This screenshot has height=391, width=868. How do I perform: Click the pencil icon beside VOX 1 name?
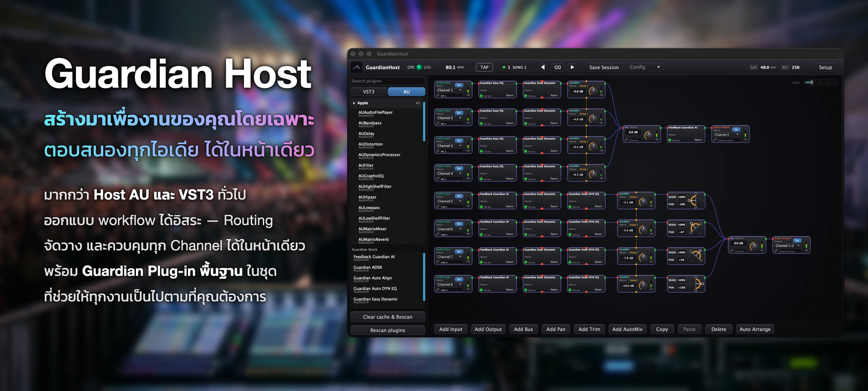click(438, 207)
